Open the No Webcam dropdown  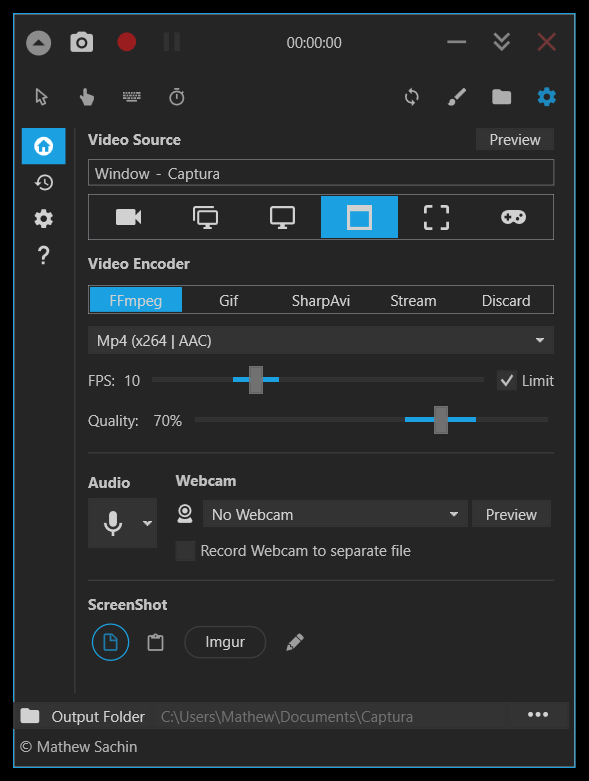tap(335, 514)
